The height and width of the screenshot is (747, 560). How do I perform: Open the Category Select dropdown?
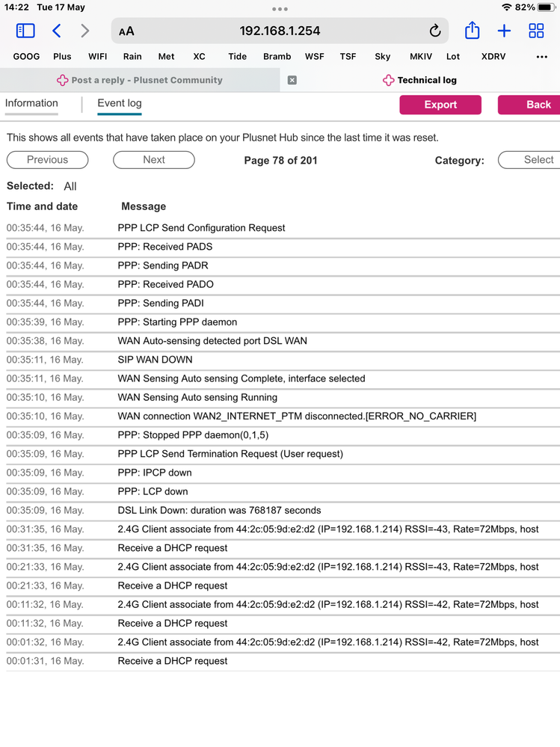tap(529, 160)
